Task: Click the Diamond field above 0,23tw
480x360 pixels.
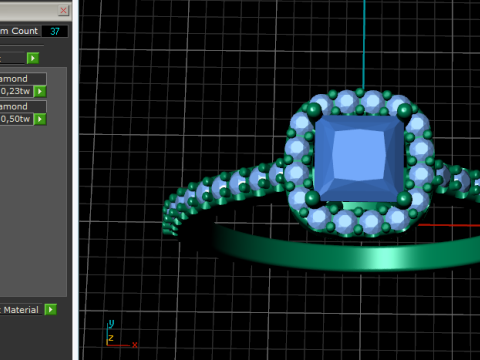Action: pos(23,79)
